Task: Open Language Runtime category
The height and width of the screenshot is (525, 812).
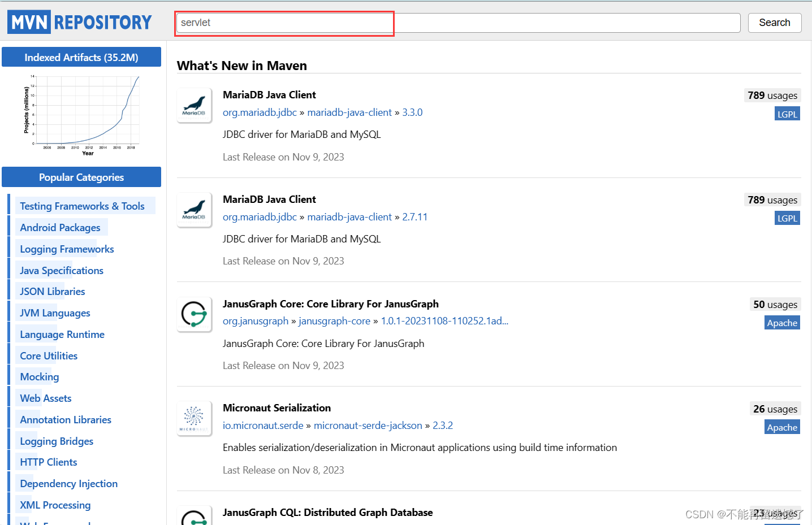Action: [x=62, y=335]
